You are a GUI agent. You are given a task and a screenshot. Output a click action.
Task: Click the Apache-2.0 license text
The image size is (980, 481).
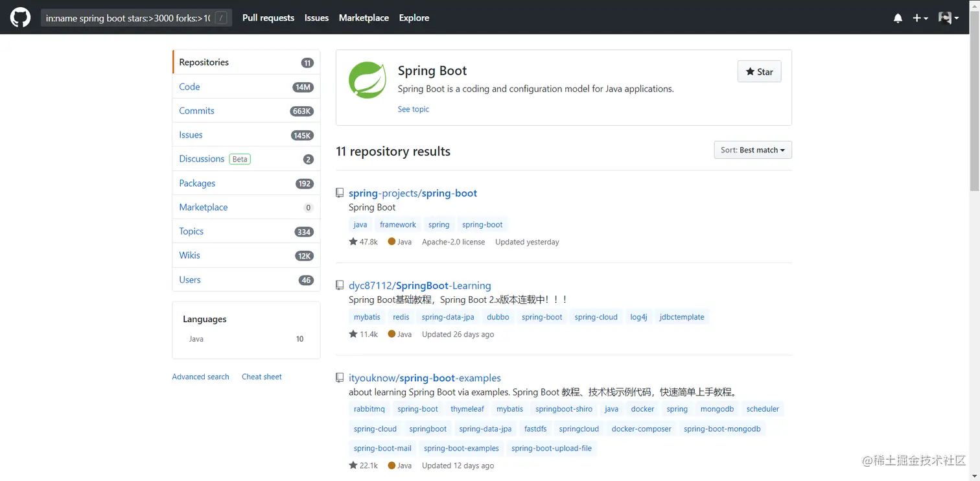[x=453, y=242]
